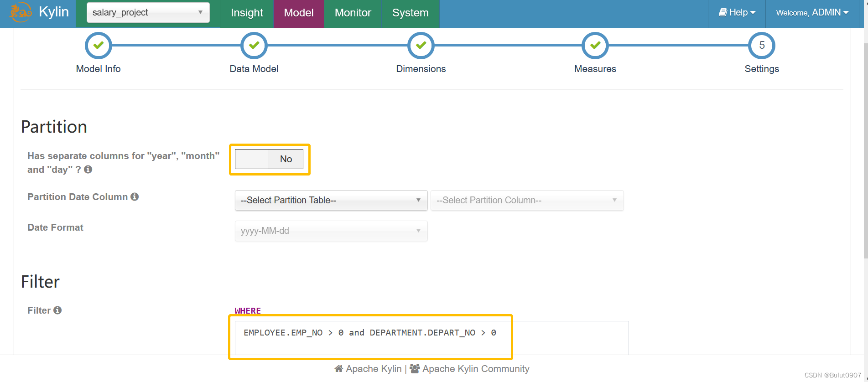Click info icon next to Filter label

pyautogui.click(x=57, y=310)
